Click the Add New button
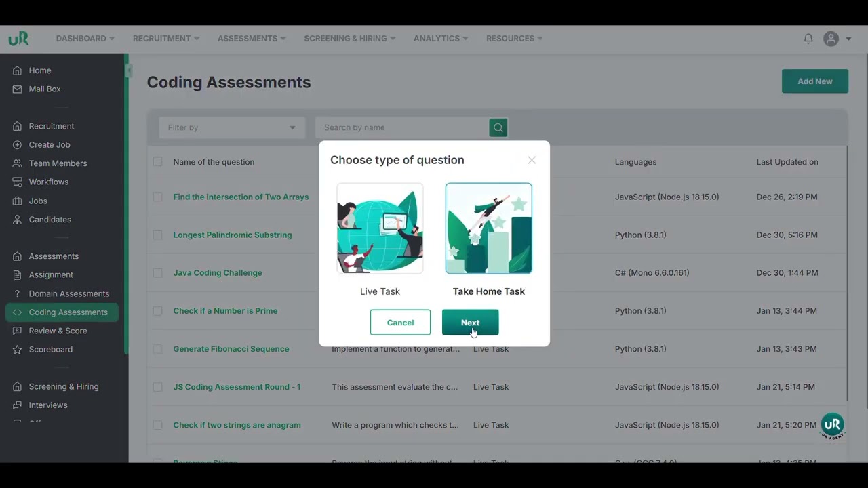Viewport: 868px width, 488px height. coord(815,81)
